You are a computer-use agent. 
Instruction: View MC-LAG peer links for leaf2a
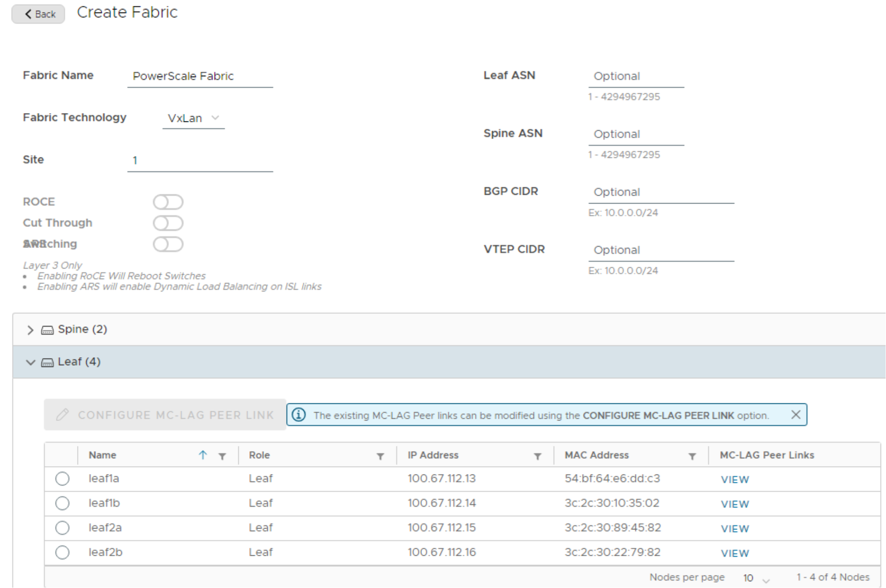tap(735, 529)
